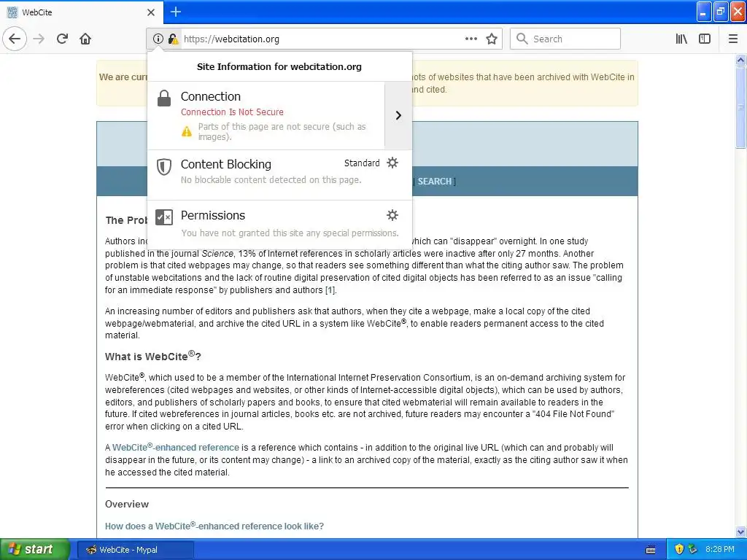747x560 pixels.
Task: Click the 8:28 PM system clock
Action: pyautogui.click(x=720, y=550)
